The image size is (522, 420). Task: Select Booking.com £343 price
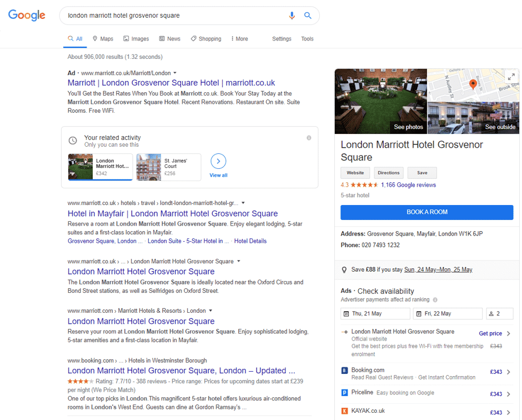[x=496, y=372]
